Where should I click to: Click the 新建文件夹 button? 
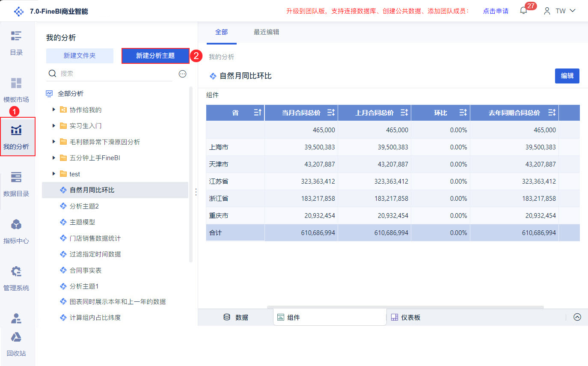pyautogui.click(x=80, y=56)
